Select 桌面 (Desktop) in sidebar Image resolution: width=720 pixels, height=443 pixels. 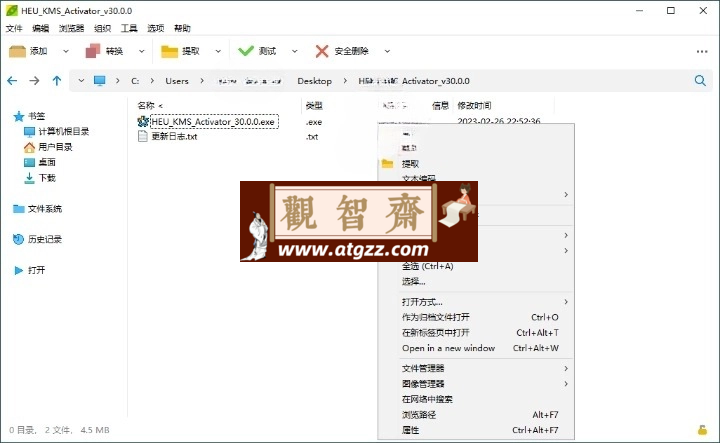point(39,162)
